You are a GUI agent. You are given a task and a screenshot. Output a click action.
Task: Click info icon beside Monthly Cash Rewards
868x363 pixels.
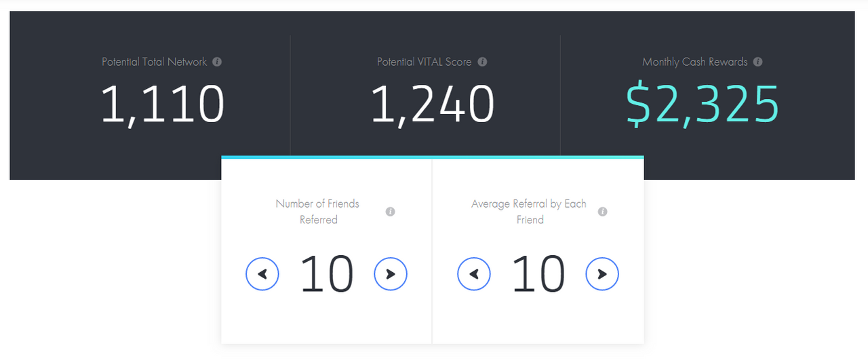click(x=758, y=62)
